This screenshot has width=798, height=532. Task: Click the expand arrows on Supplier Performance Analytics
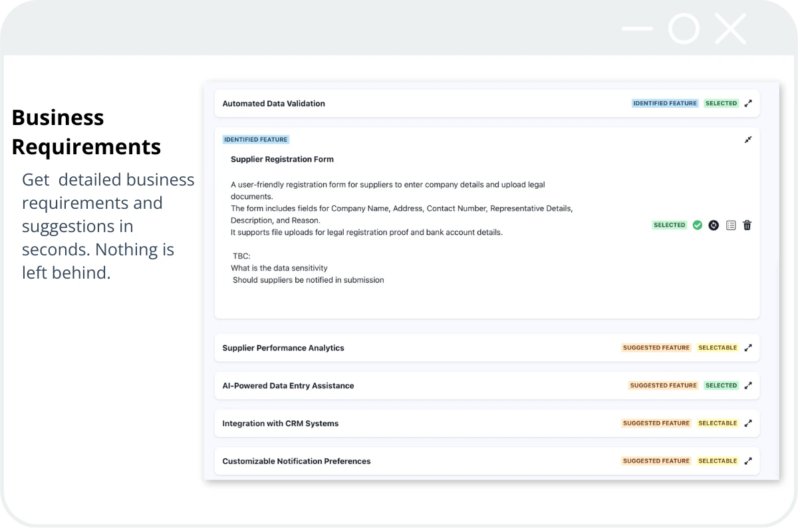[748, 347]
